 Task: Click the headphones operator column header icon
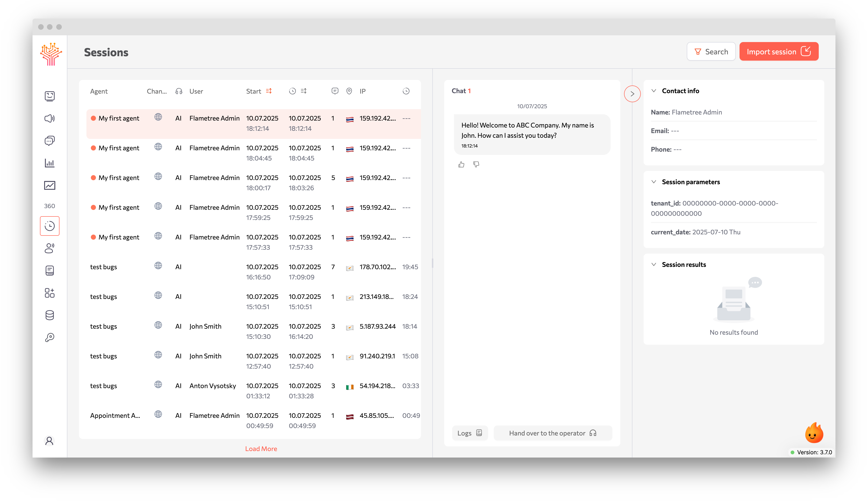(179, 91)
